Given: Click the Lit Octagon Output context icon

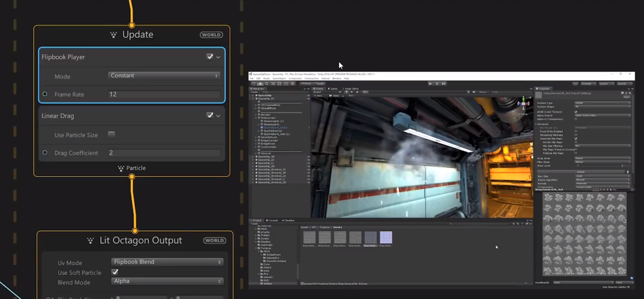Looking at the screenshot, I should [x=90, y=241].
